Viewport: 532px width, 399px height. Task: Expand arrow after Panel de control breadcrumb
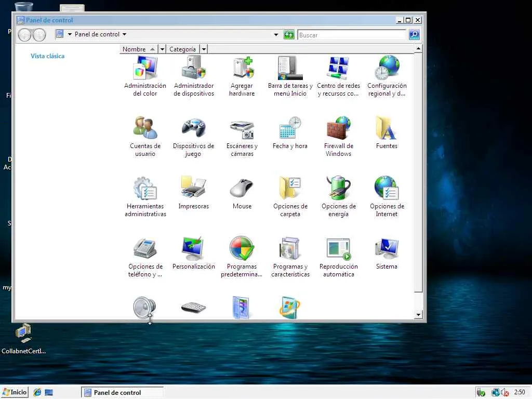coord(125,34)
